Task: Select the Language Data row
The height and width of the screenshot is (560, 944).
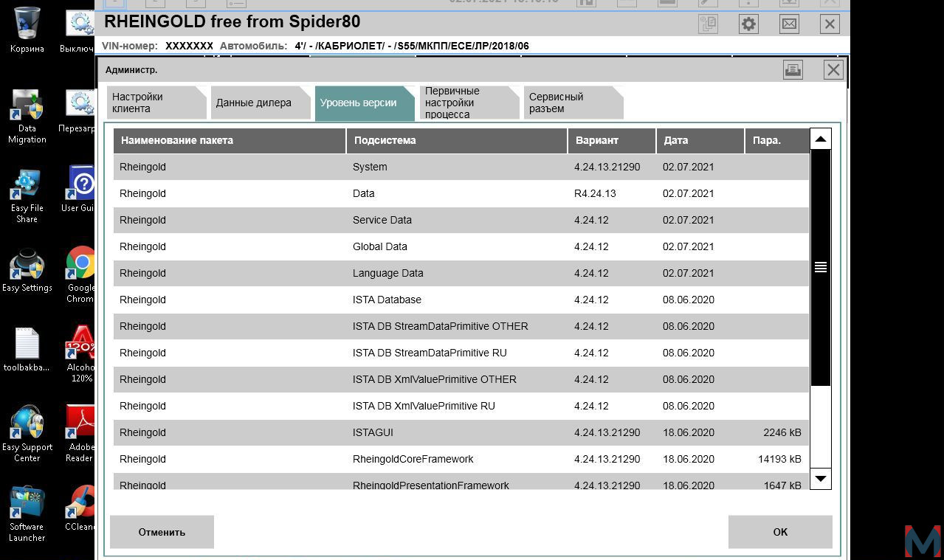Action: point(461,273)
